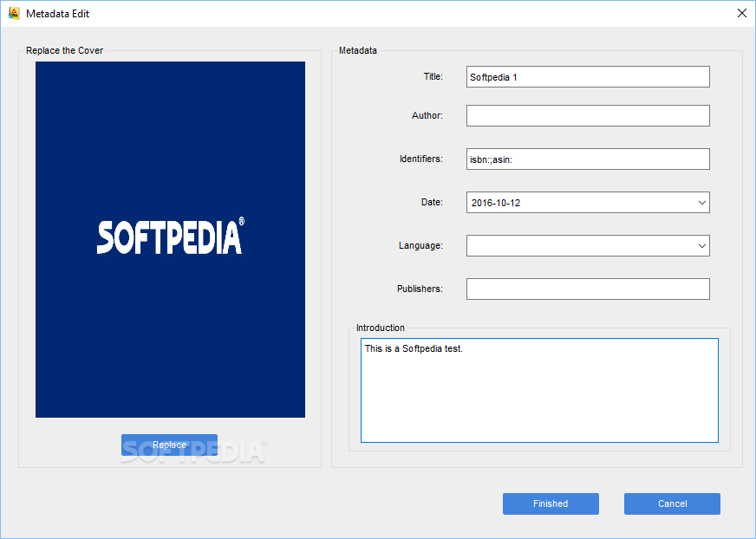Click the 'Date:' label
The height and width of the screenshot is (539, 756).
pyautogui.click(x=432, y=203)
